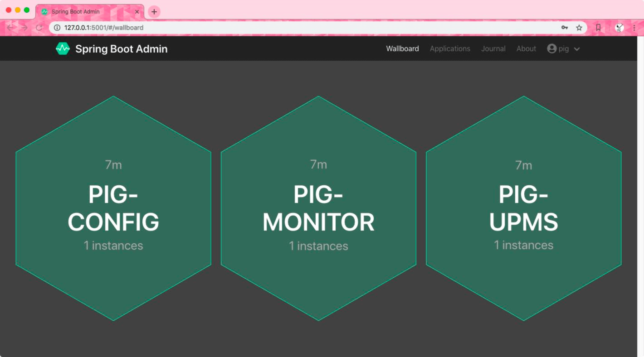Close the Spring Boot Admin tab

click(x=137, y=12)
